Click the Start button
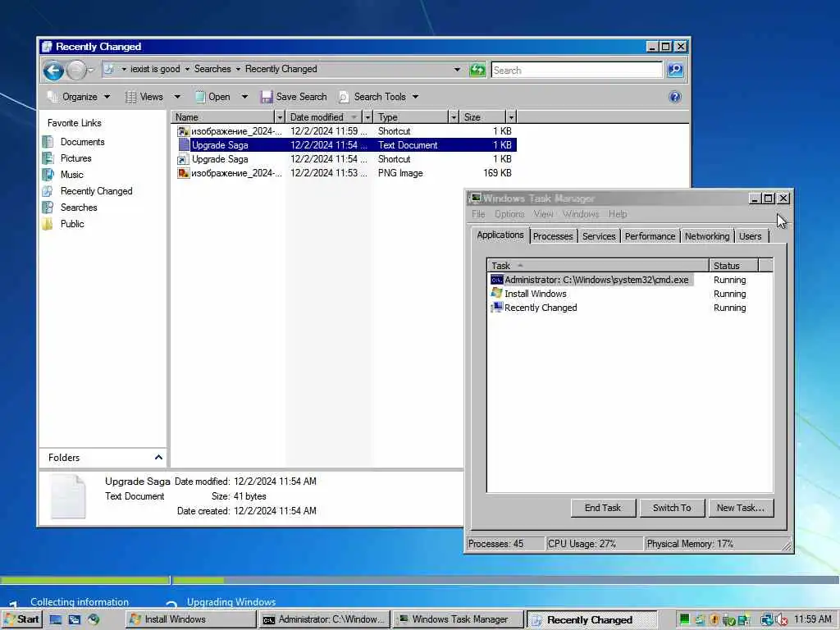The height and width of the screenshot is (630, 840). pyautogui.click(x=21, y=620)
